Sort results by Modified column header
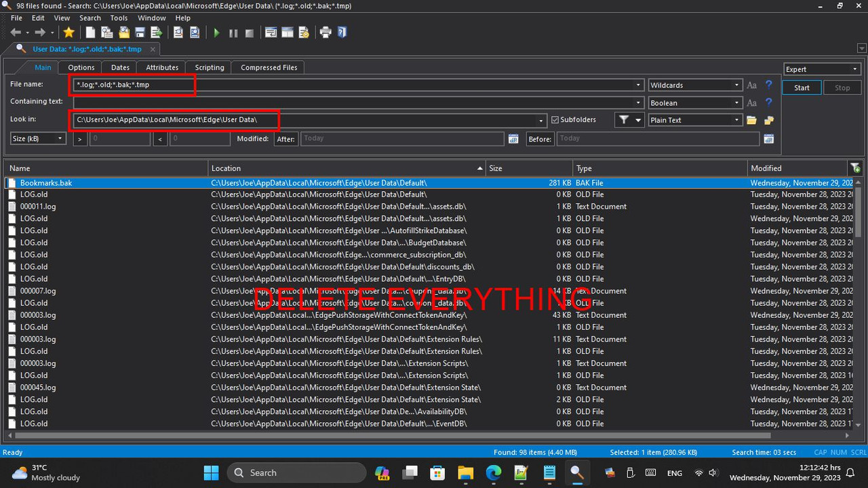 click(x=797, y=168)
